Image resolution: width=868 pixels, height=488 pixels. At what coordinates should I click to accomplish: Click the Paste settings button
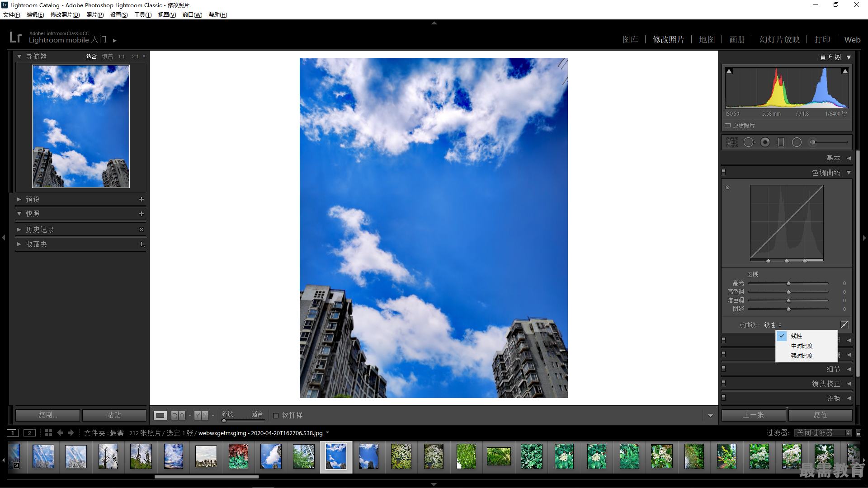pyautogui.click(x=114, y=415)
